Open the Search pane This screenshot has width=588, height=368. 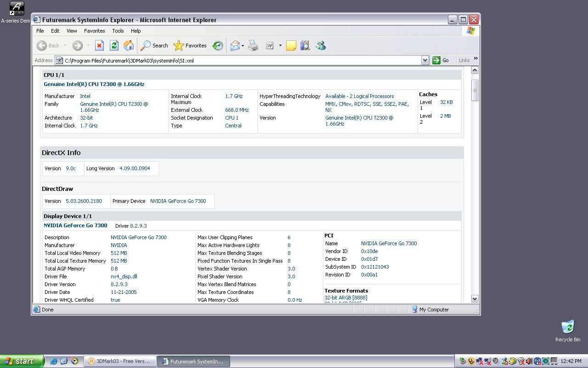tap(154, 46)
